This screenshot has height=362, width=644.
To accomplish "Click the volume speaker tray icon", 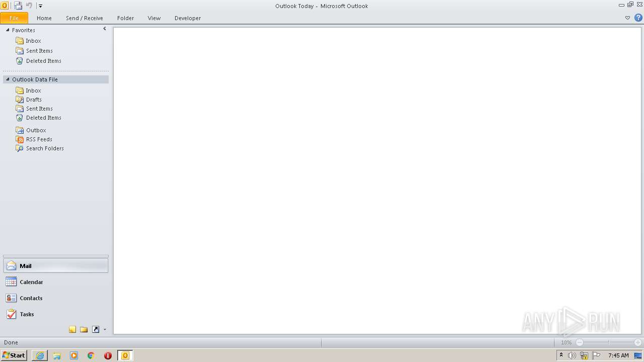I will tap(572, 355).
